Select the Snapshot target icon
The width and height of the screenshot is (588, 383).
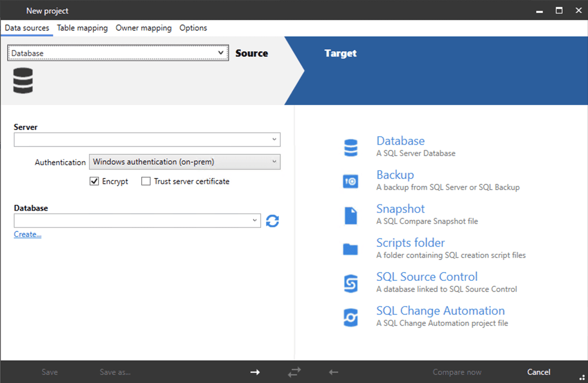[x=351, y=214]
